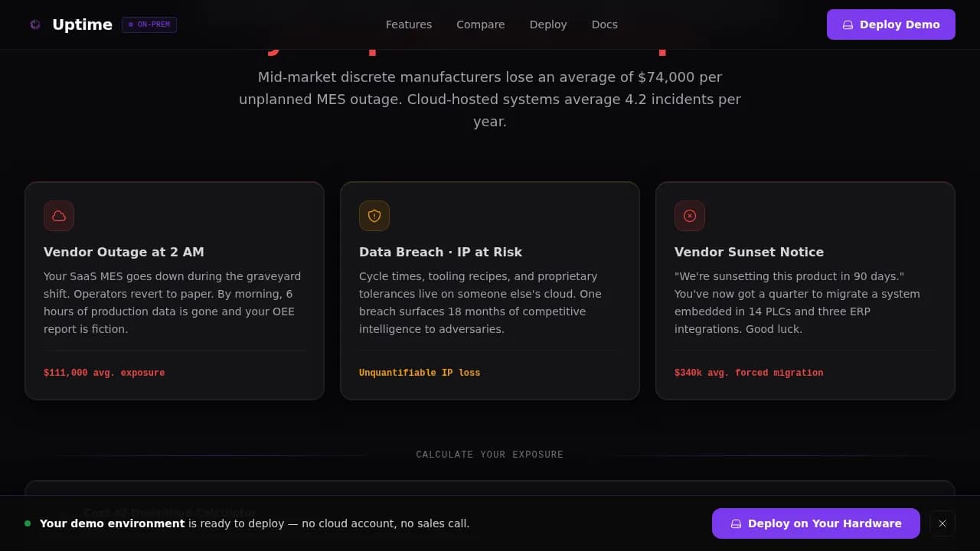Click the $340k avg. forced migration stat

tap(749, 373)
